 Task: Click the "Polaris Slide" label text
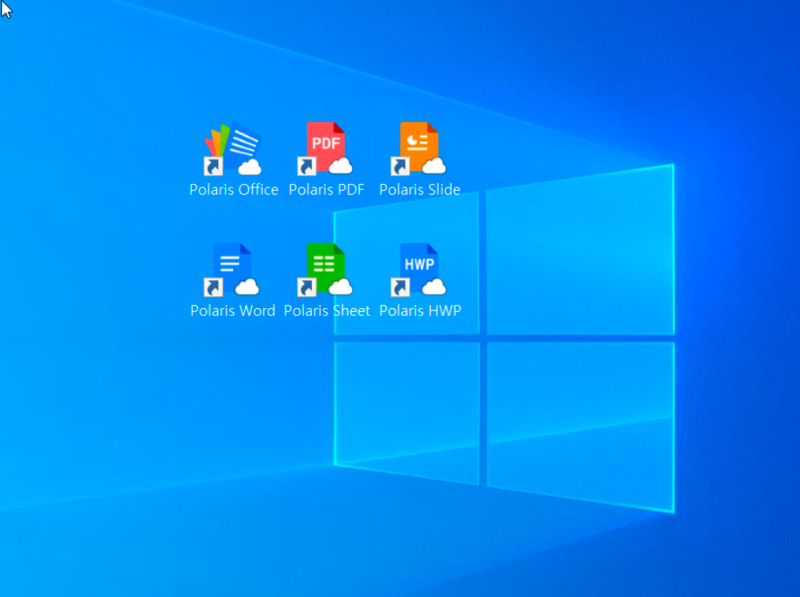tap(420, 190)
